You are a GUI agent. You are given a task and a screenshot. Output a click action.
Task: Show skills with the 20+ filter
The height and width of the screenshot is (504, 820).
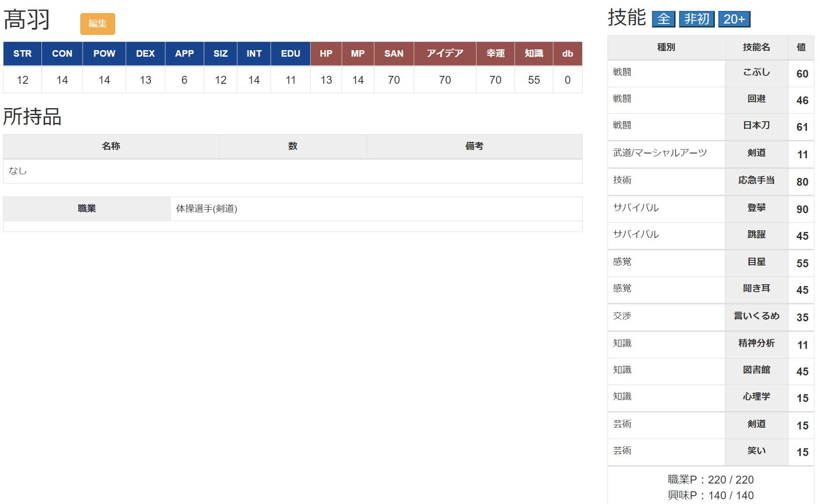click(734, 19)
